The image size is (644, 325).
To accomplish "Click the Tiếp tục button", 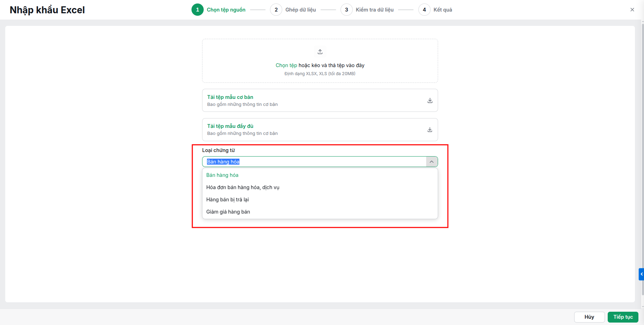I will 623,317.
